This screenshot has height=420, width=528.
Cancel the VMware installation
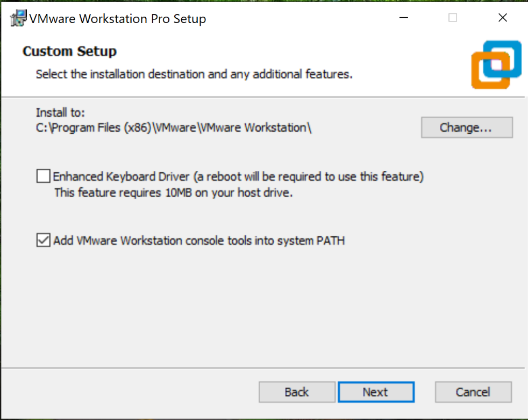[473, 392]
